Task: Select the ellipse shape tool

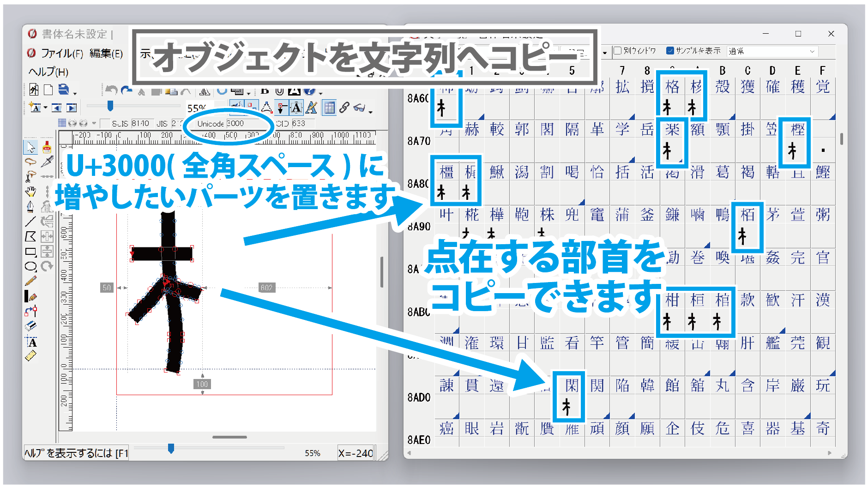Action: 30,266
